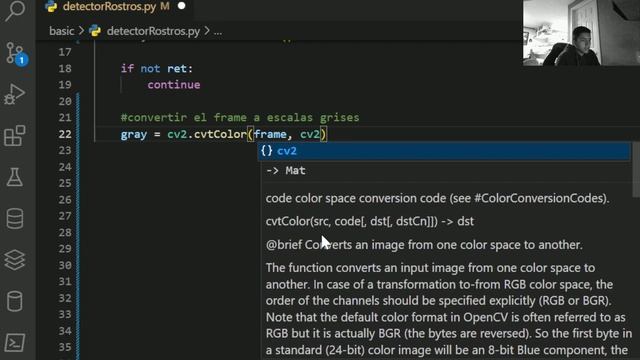Open the database view in activity bar
The image size is (640, 360).
[15, 218]
